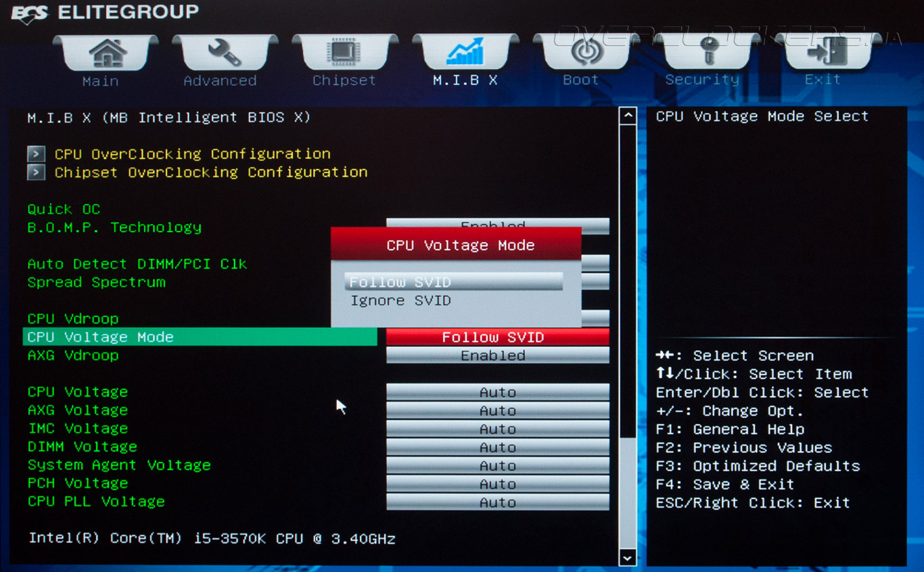This screenshot has width=924, height=572.
Task: Switch to the M.I.B X tab
Action: [465, 60]
